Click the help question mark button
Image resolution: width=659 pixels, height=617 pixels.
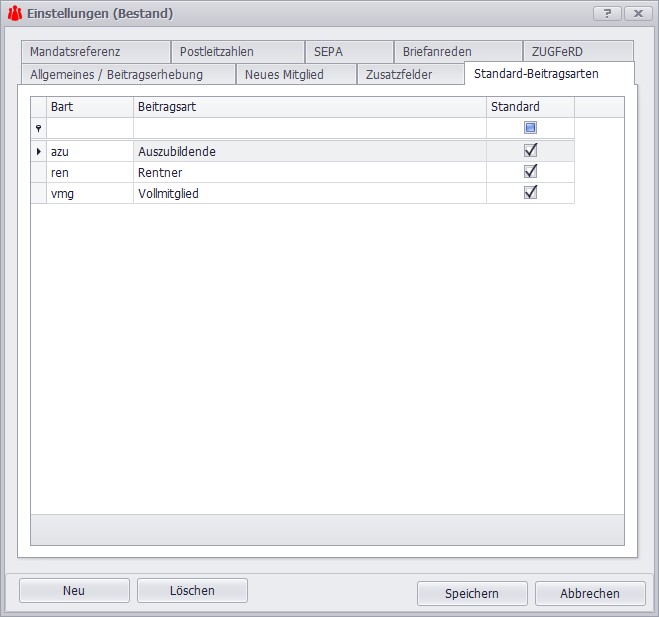tap(606, 13)
